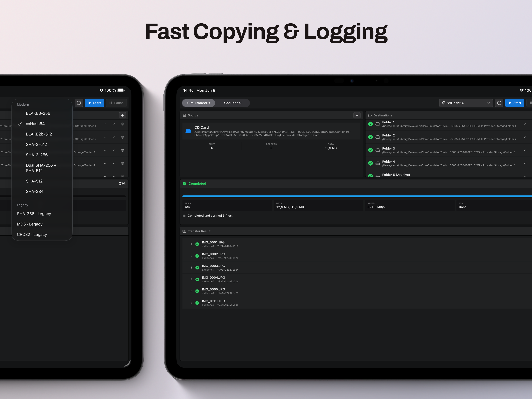Switch to Sequential transfer mode

[233, 103]
